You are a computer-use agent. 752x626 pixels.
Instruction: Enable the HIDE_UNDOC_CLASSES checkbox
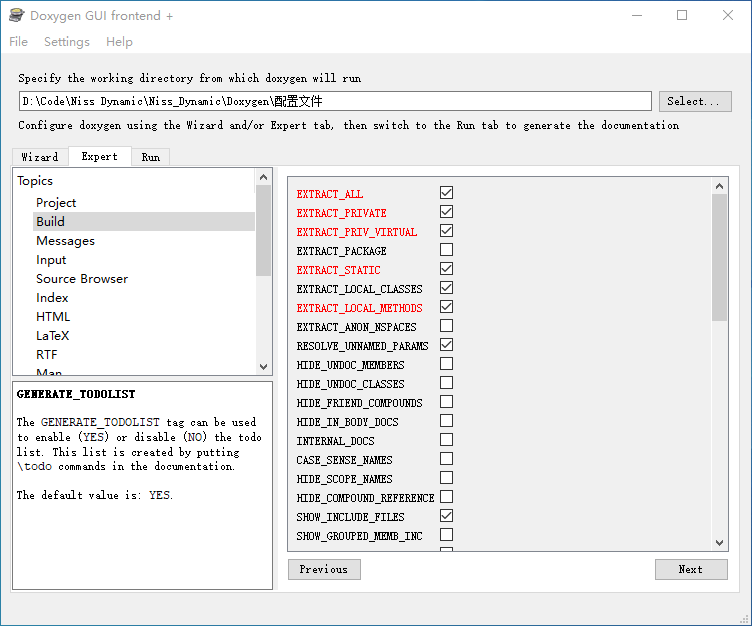446,382
